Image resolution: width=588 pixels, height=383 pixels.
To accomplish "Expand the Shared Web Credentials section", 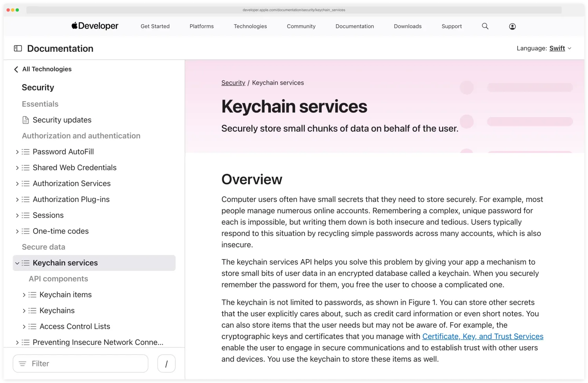I will (17, 168).
